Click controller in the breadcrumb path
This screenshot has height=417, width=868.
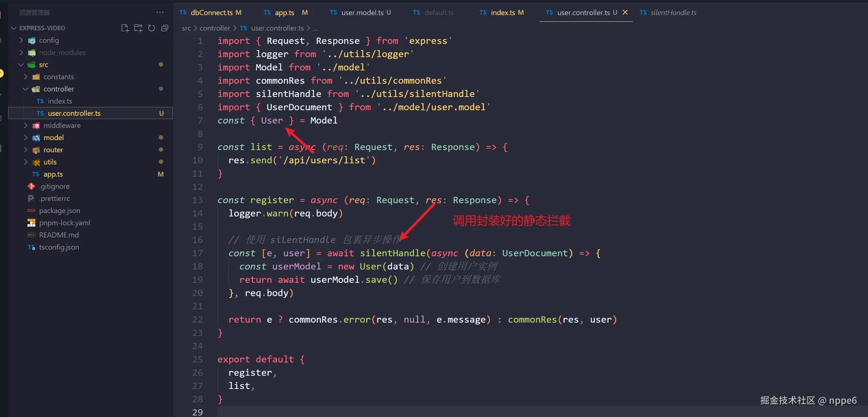[214, 28]
